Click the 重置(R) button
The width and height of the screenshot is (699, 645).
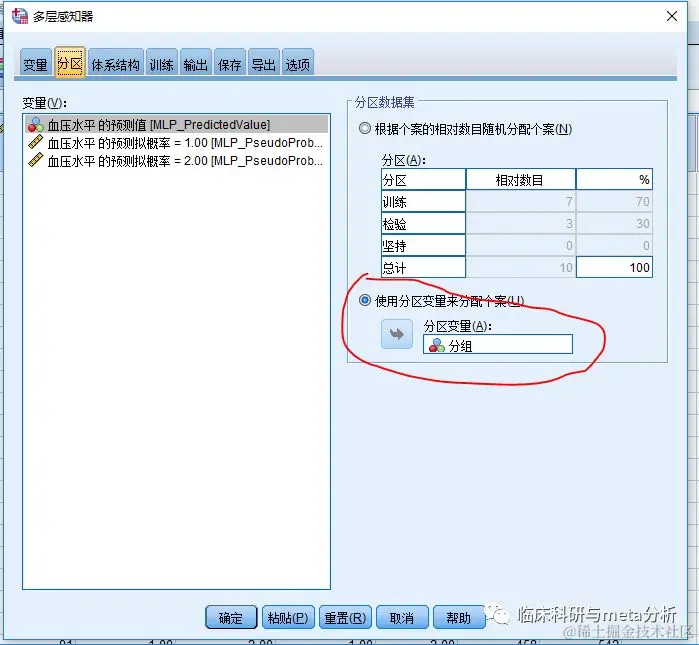pos(345,617)
